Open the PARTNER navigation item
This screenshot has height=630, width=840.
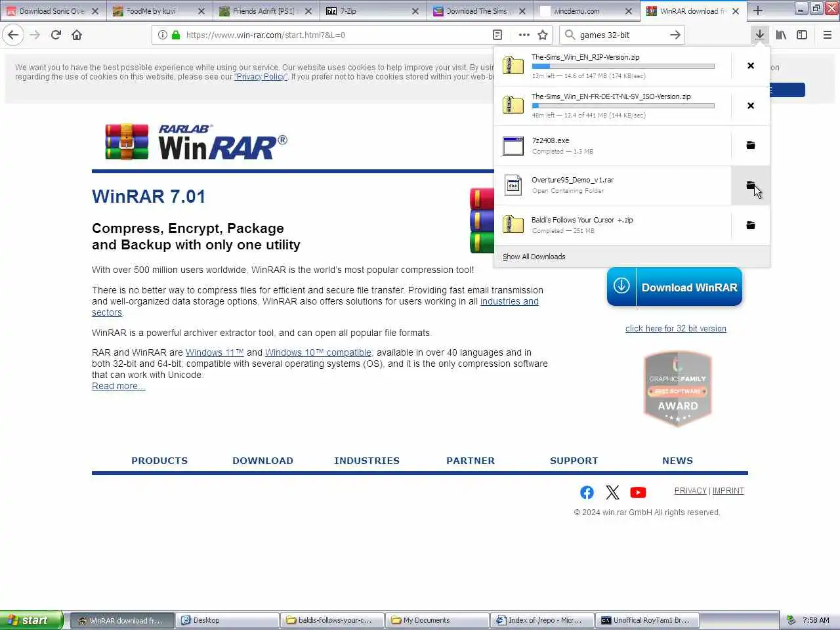[x=471, y=461]
